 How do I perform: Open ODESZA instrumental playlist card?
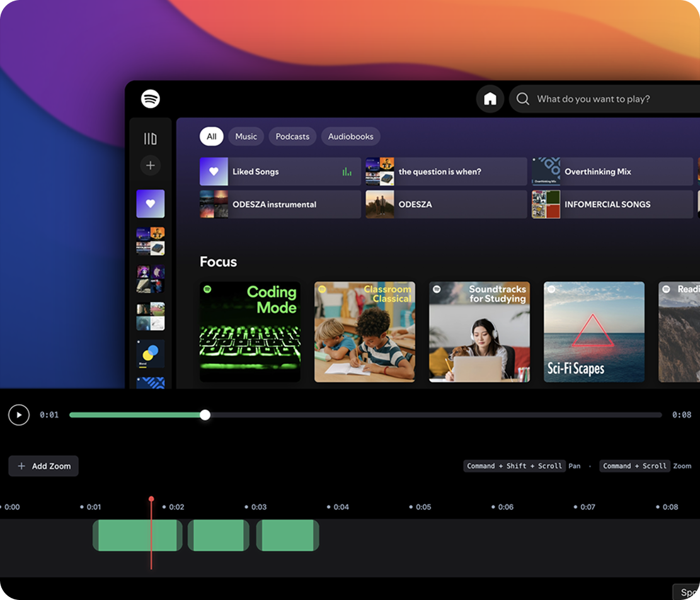point(280,205)
